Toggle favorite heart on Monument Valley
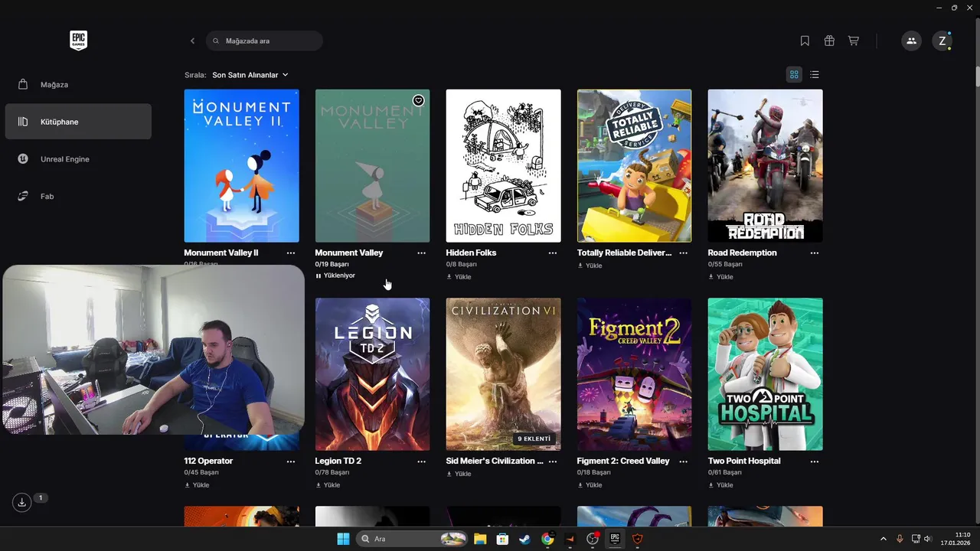The height and width of the screenshot is (551, 980). (x=418, y=100)
